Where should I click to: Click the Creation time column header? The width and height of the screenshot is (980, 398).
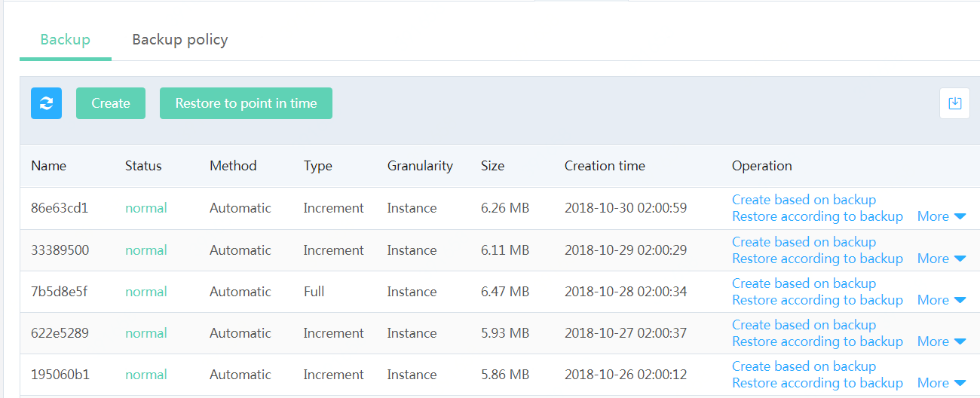coord(605,166)
